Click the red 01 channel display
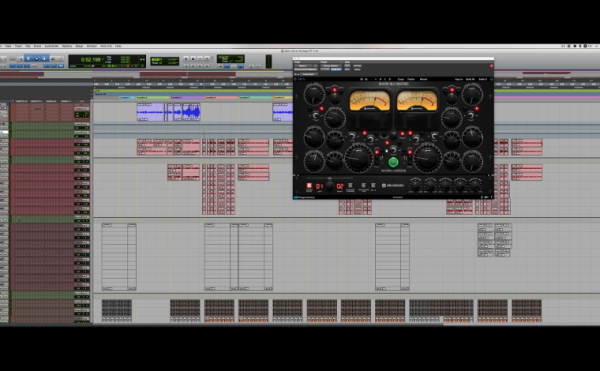Image resolution: width=600 pixels, height=371 pixels. coord(320,186)
